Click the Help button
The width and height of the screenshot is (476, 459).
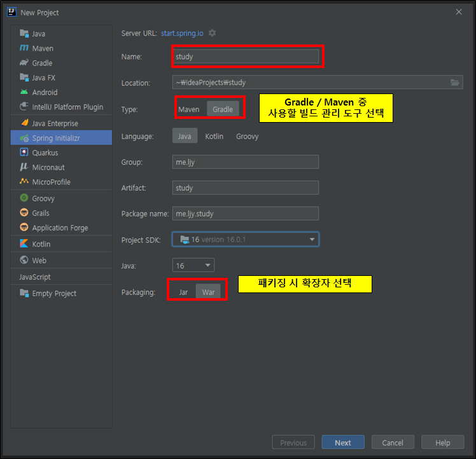(x=443, y=442)
